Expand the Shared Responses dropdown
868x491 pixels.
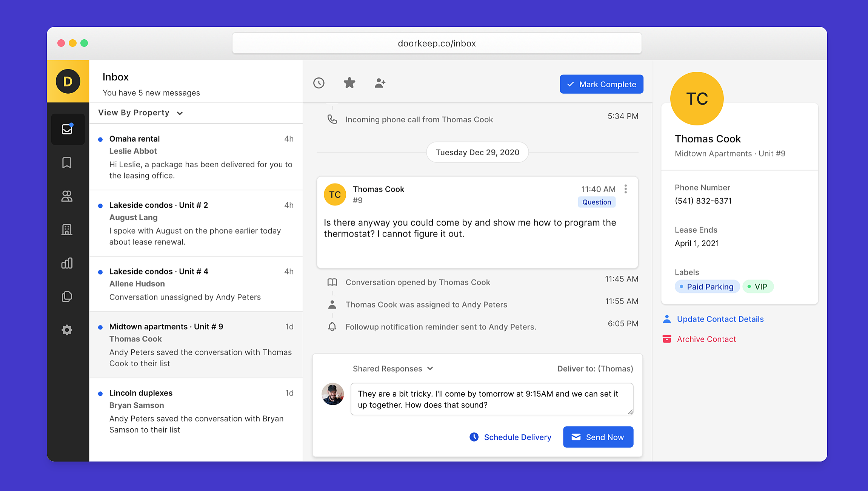393,369
